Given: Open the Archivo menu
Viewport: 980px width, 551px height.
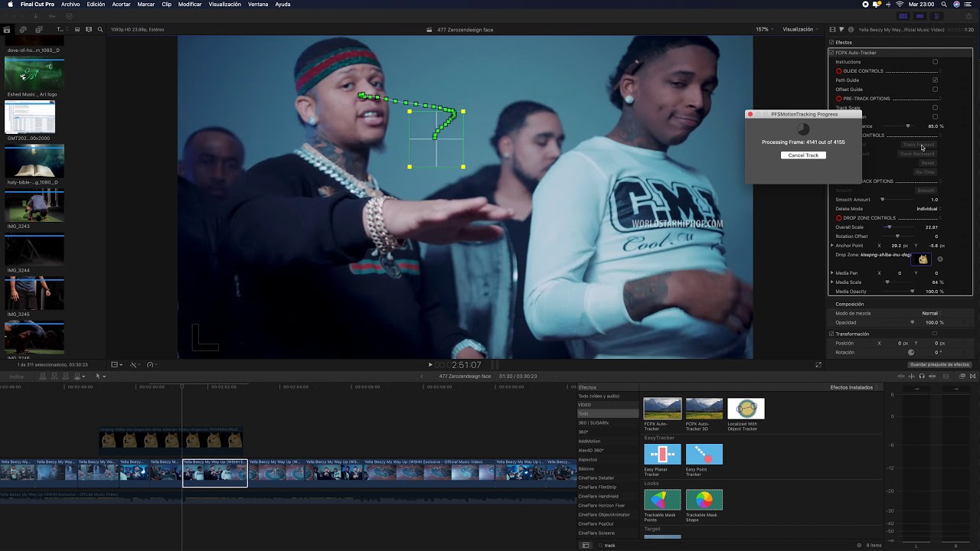Looking at the screenshot, I should pos(70,5).
